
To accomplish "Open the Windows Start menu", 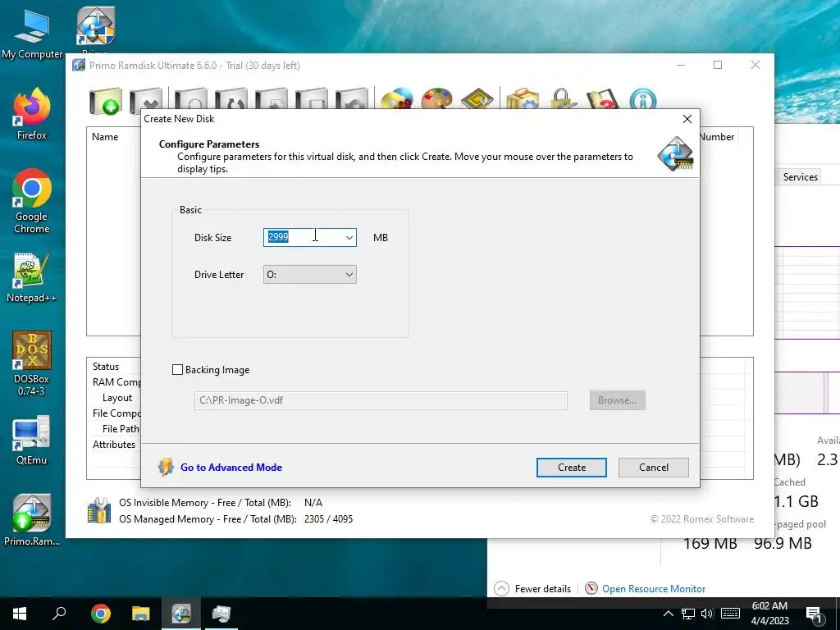I will (x=20, y=614).
